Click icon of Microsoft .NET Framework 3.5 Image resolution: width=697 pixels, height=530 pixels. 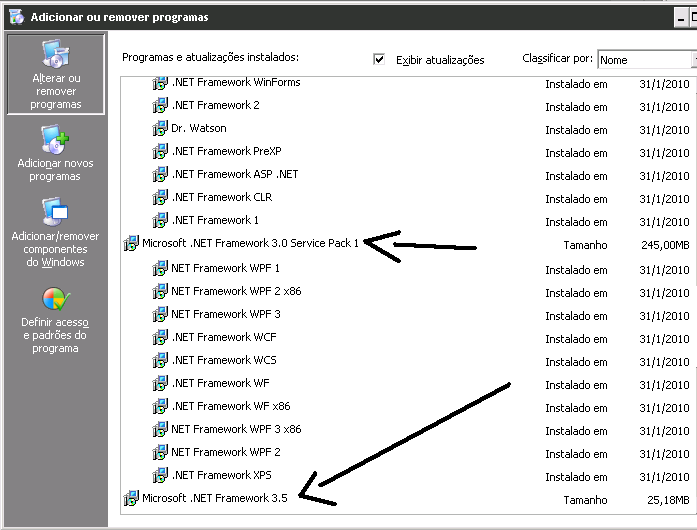pos(131,498)
